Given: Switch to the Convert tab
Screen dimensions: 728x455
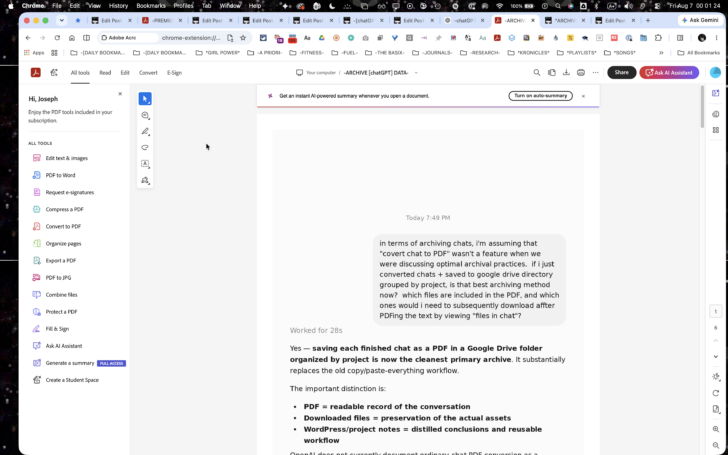Looking at the screenshot, I should tap(148, 73).
